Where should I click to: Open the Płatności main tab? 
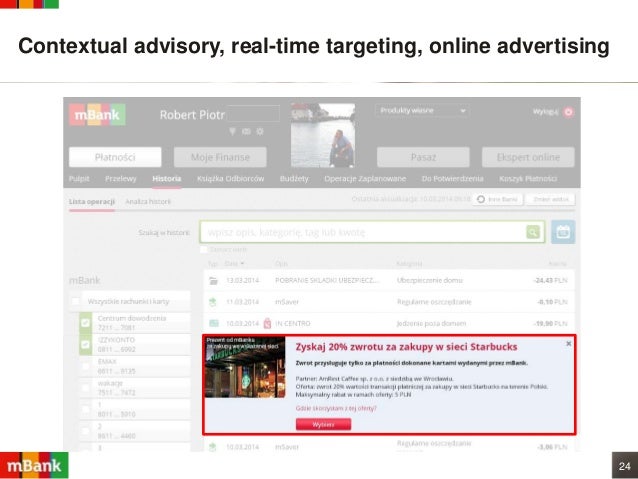coord(115,157)
